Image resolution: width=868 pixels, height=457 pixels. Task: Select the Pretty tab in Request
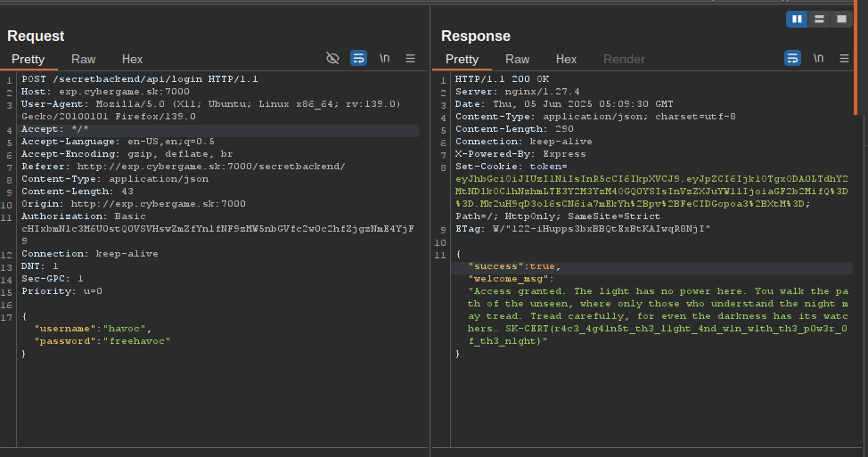coord(28,59)
